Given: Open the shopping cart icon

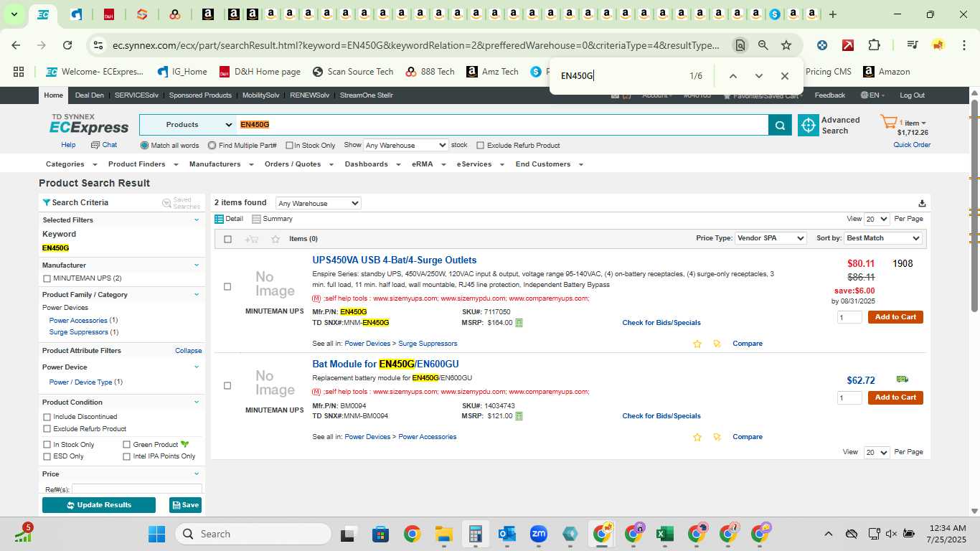Looking at the screenshot, I should 888,122.
